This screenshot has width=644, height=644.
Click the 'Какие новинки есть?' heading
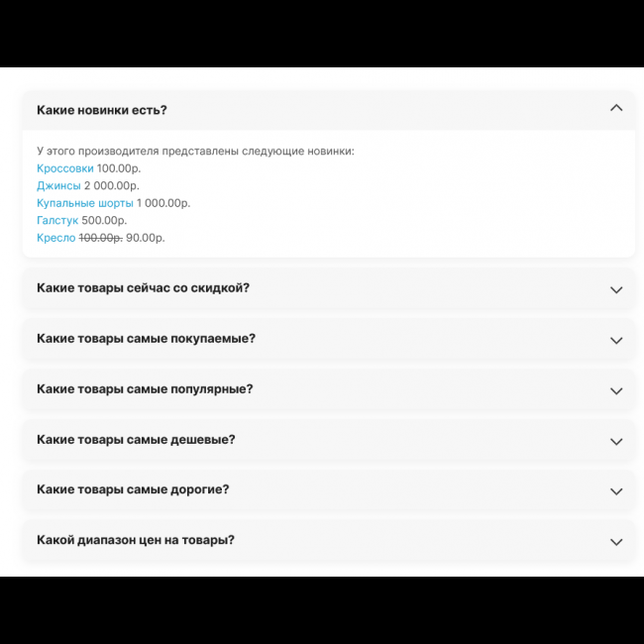tap(102, 110)
